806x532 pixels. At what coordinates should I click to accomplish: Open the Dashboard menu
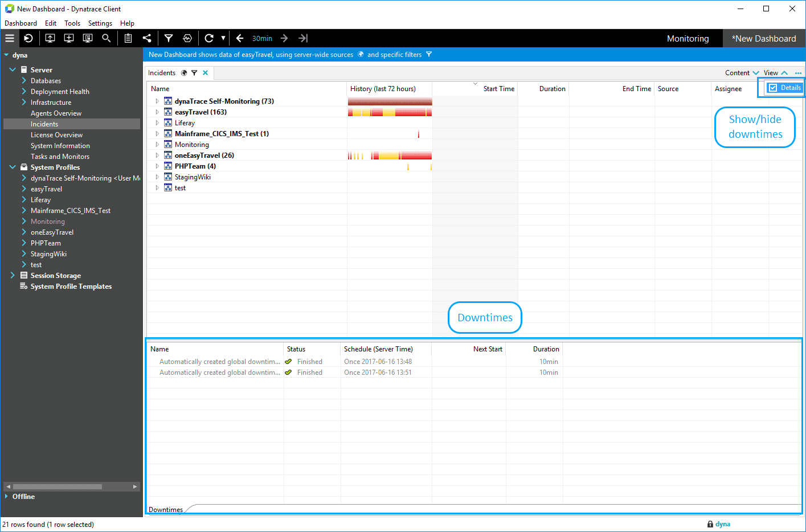21,23
